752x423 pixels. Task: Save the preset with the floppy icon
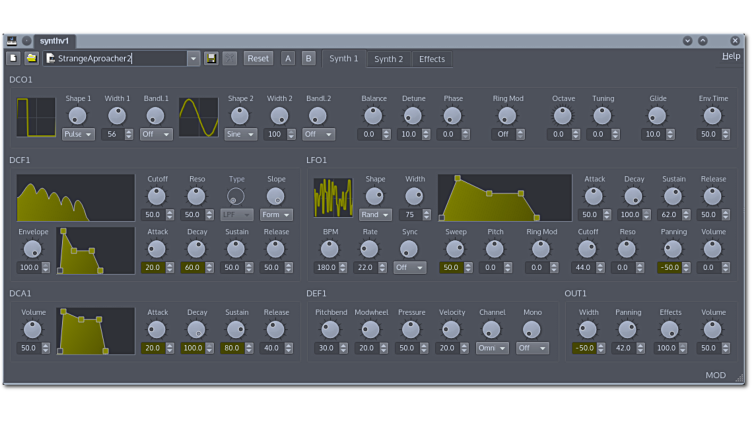[211, 59]
